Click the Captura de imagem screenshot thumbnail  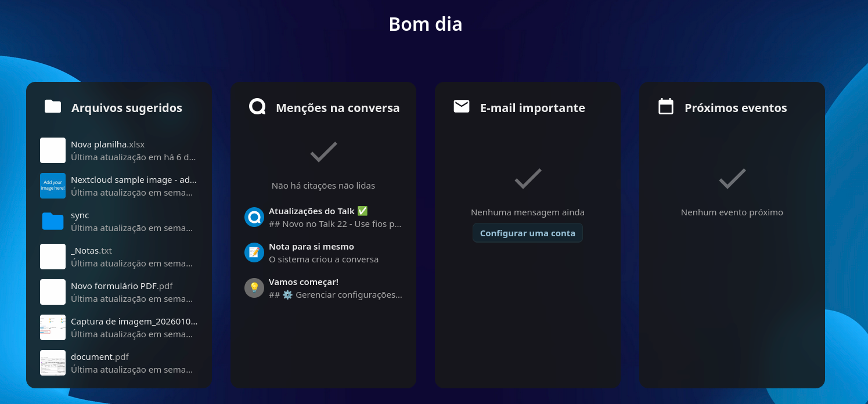pyautogui.click(x=53, y=327)
